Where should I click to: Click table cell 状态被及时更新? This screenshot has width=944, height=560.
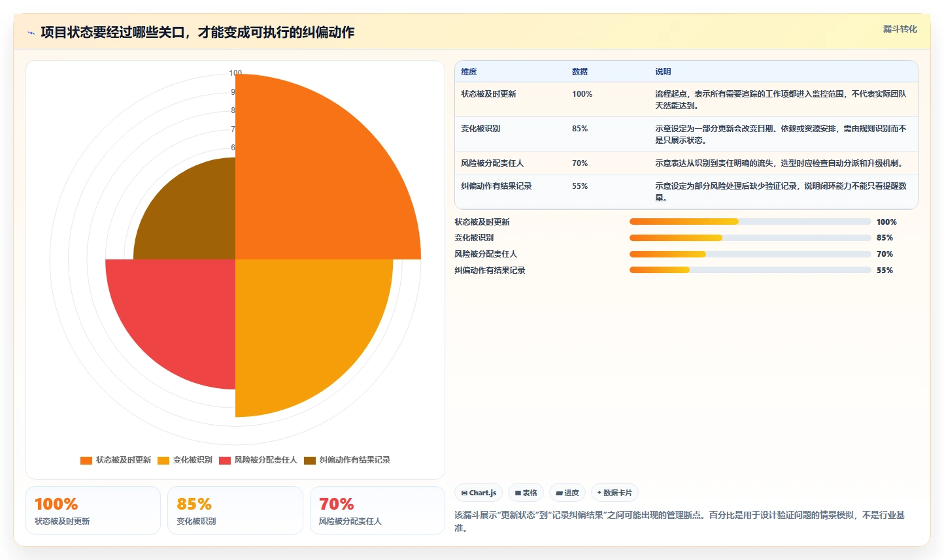(488, 94)
